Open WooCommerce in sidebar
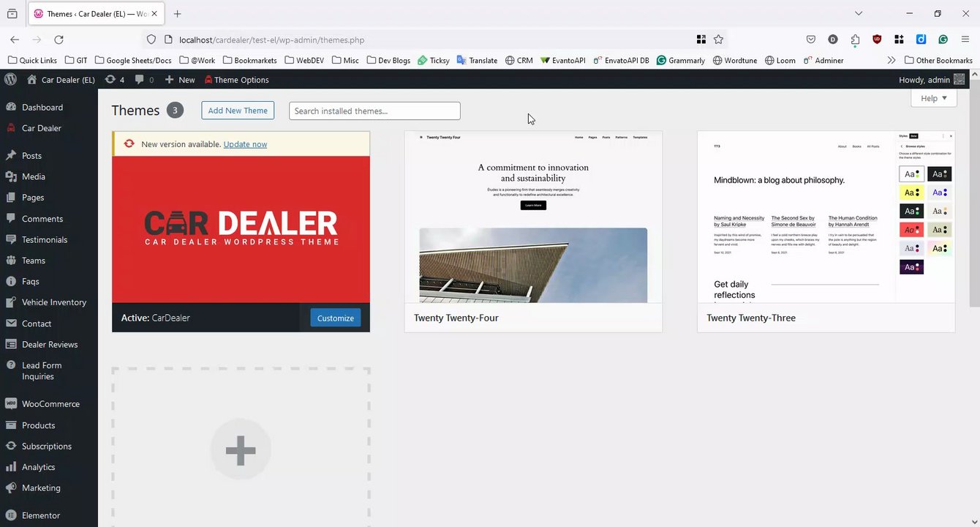Image resolution: width=980 pixels, height=527 pixels. point(49,404)
